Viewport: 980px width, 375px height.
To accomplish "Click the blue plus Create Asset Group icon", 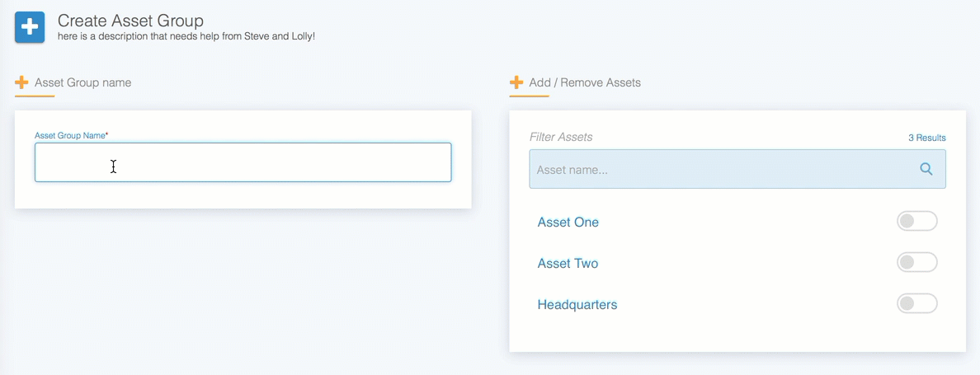I will [x=30, y=27].
